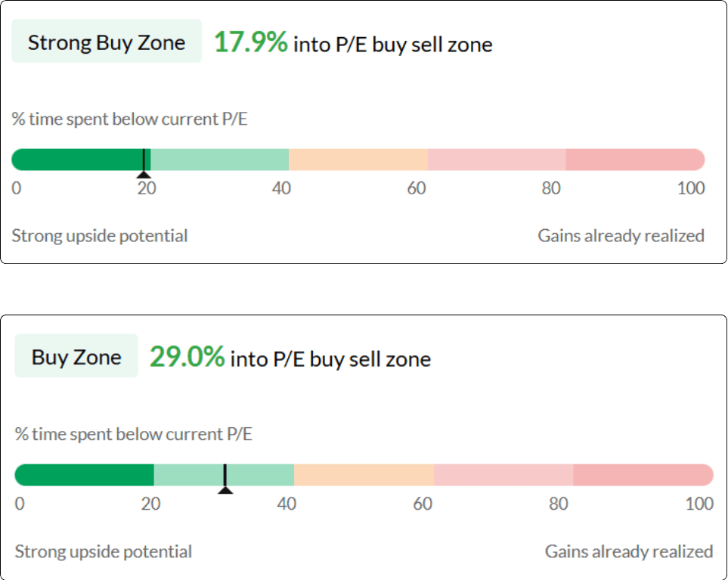Click "Strong upside potential" under the 29.0% gauge
Screen dimensions: 728x580
tap(104, 551)
